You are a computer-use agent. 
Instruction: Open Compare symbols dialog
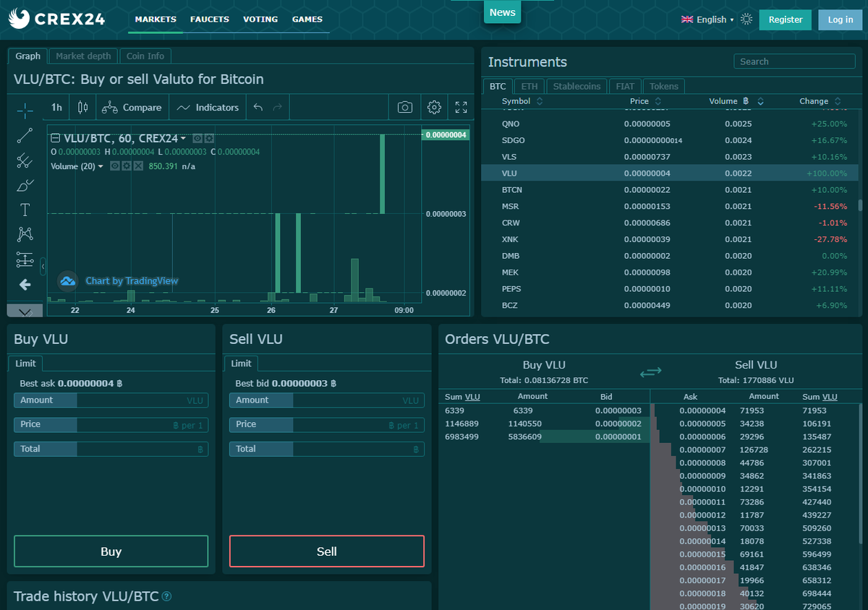tap(132, 107)
